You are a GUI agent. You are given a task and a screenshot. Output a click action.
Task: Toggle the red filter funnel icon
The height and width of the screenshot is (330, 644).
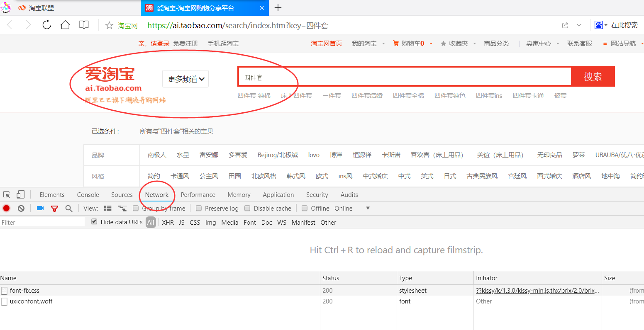pyautogui.click(x=54, y=208)
